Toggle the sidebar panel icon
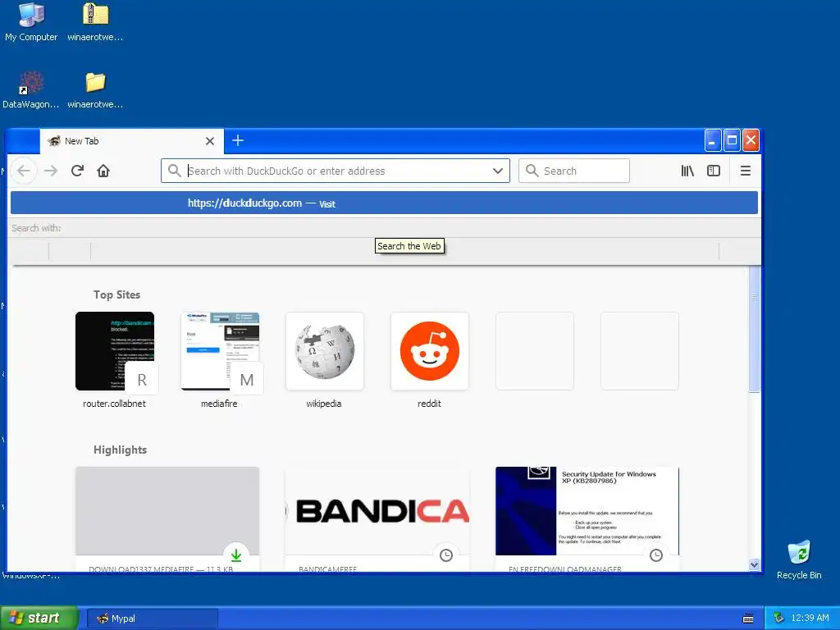The width and height of the screenshot is (840, 630). click(x=714, y=171)
